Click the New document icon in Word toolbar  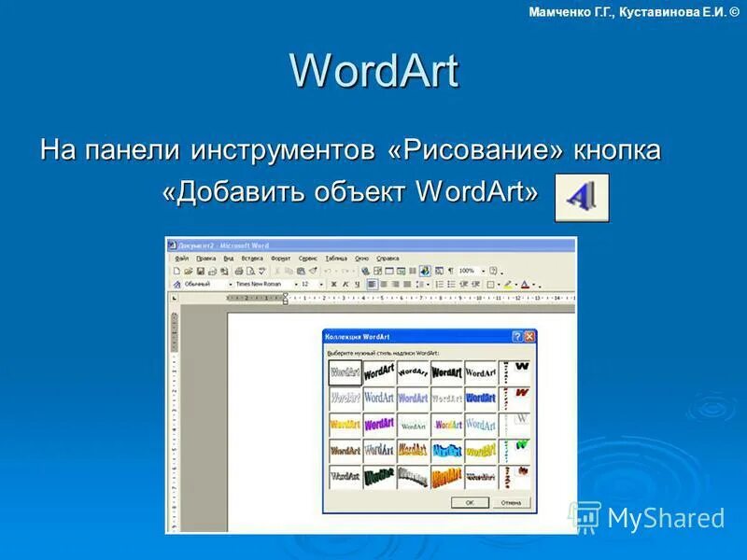point(176,271)
